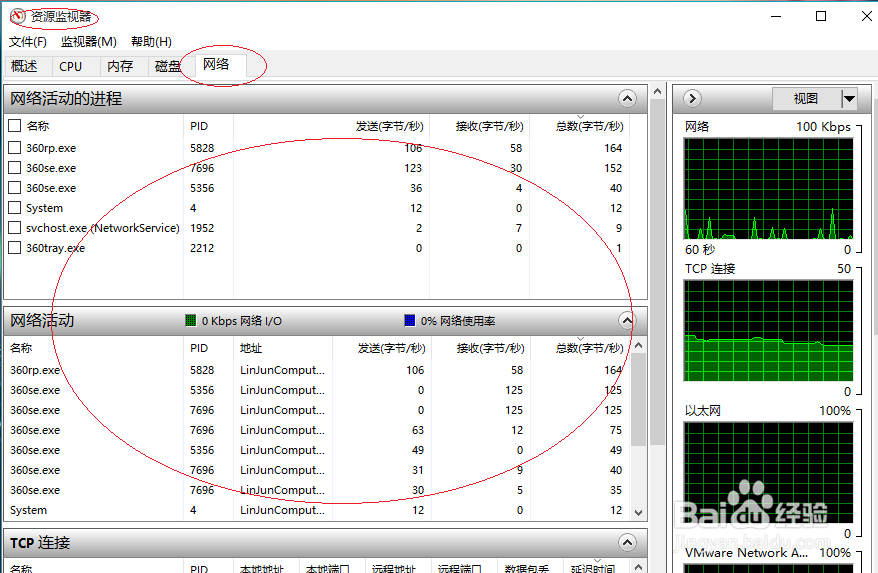
Task: Collapse the TCP 连接 section
Action: tap(627, 542)
